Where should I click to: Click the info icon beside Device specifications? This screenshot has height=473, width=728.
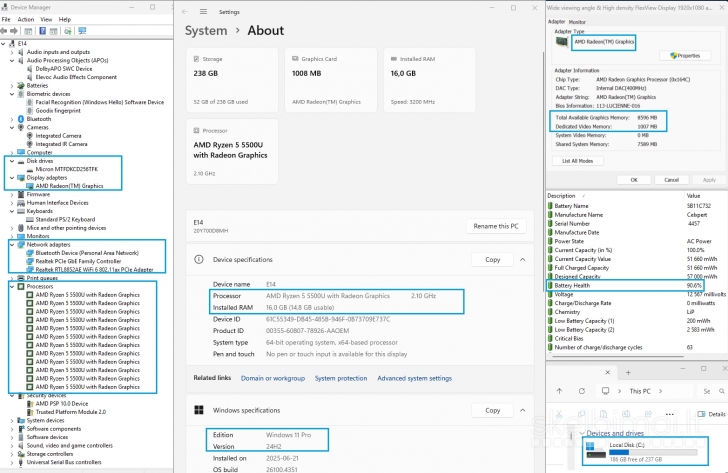pos(199,259)
